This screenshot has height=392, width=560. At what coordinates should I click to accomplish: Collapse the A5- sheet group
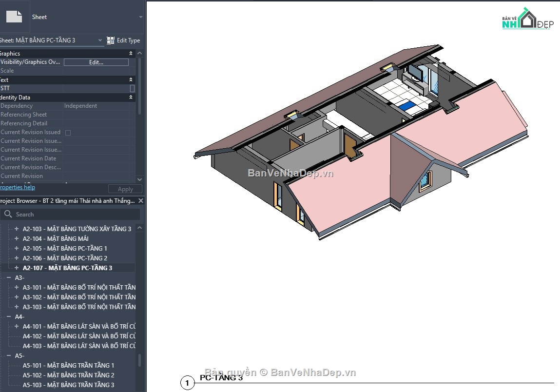point(9,355)
